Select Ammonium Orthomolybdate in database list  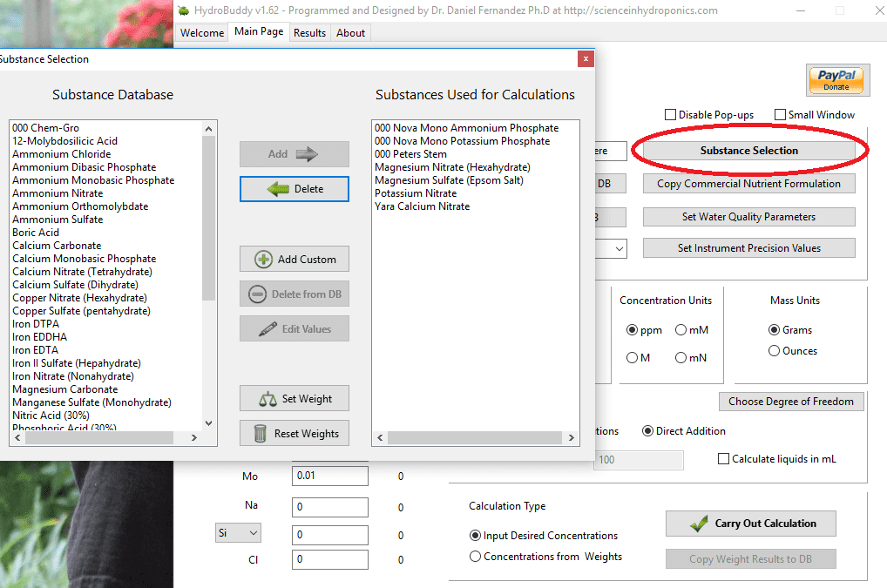coord(80,206)
